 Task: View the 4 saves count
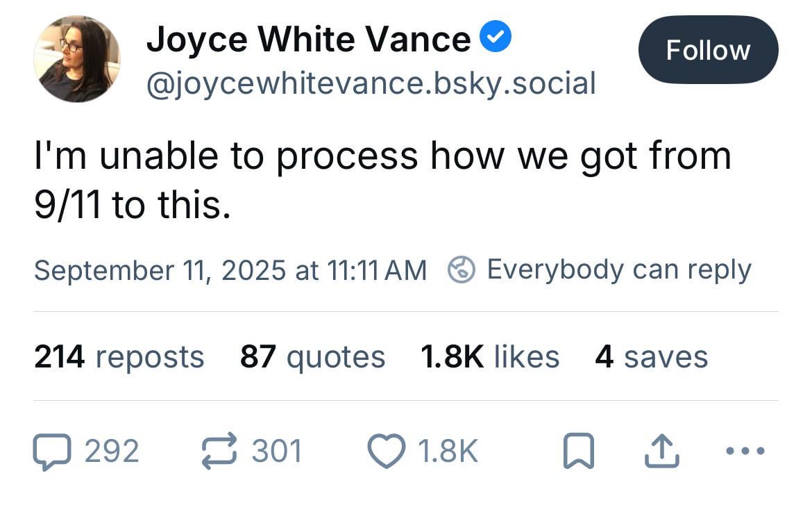point(652,357)
